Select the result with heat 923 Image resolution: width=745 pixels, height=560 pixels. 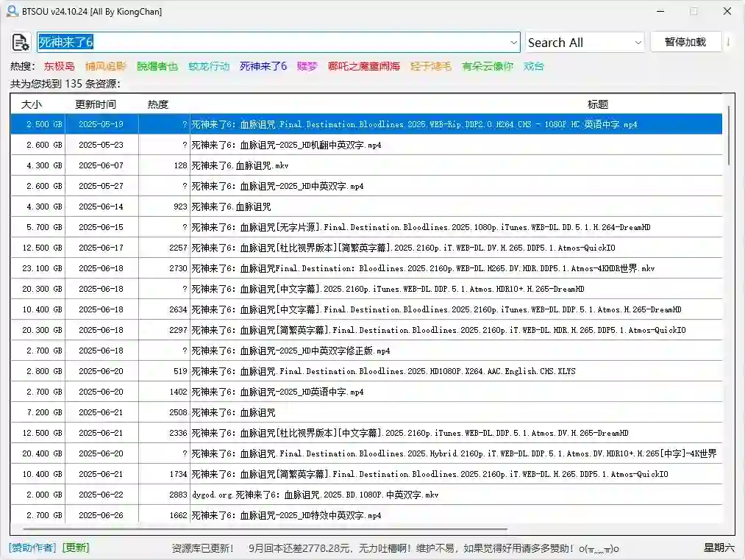coord(366,207)
